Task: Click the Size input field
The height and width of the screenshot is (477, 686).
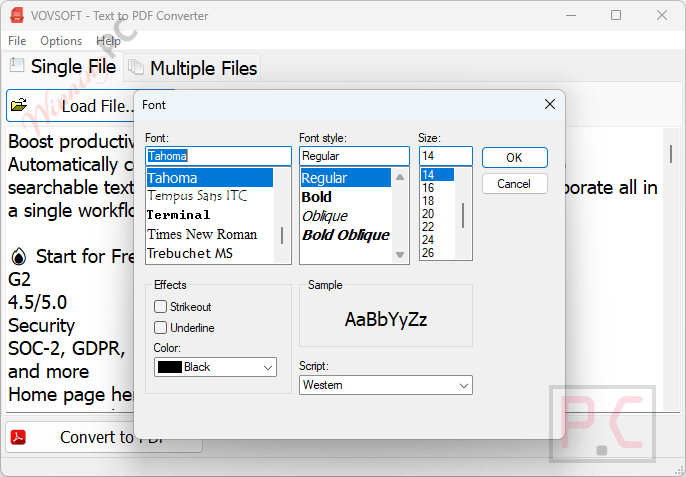Action: [446, 156]
